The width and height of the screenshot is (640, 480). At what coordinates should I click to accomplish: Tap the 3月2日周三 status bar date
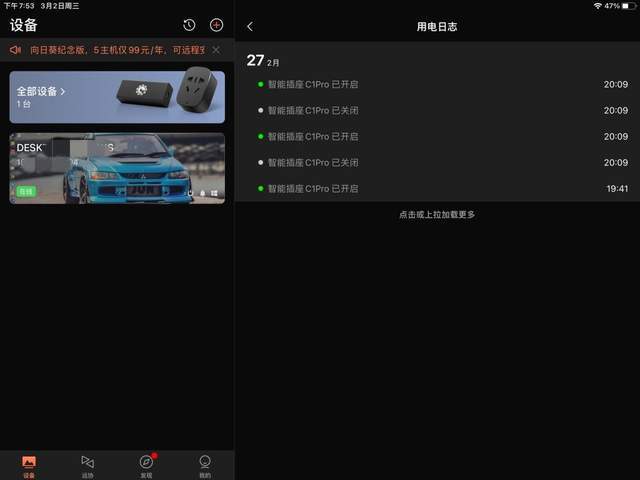pos(60,6)
